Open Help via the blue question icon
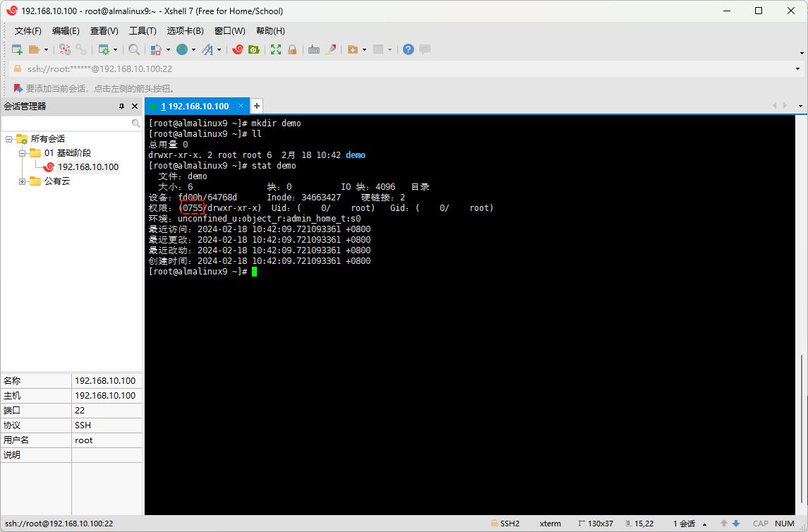The width and height of the screenshot is (808, 532). point(408,49)
